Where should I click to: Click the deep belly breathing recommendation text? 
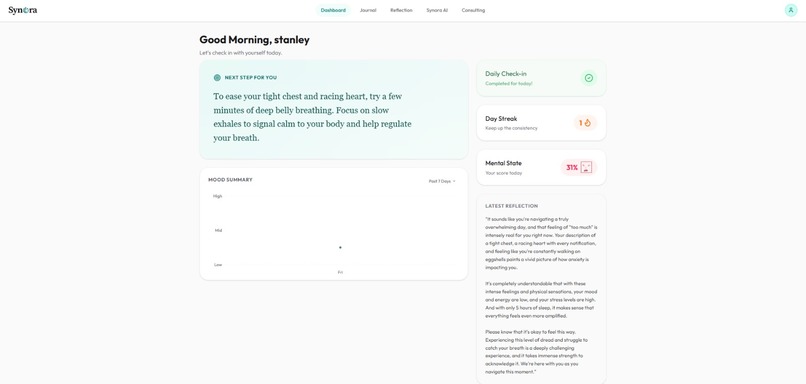click(x=313, y=117)
